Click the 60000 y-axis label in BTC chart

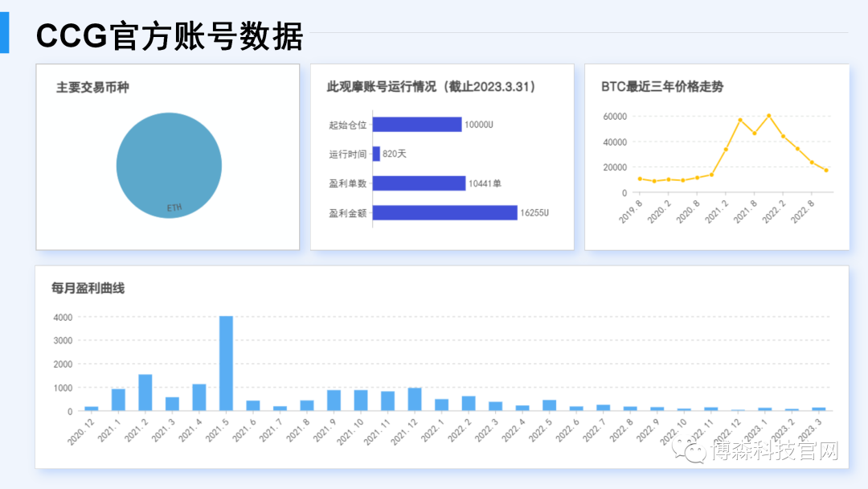[615, 117]
